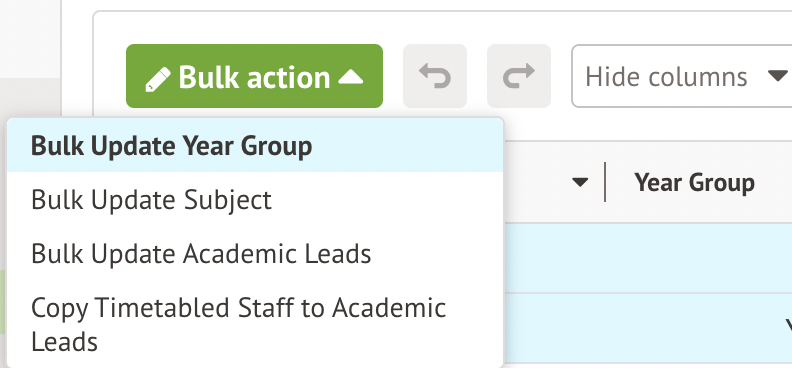This screenshot has height=368, width=792.
Task: Click the arrow on Hide columns
Action: (777, 76)
